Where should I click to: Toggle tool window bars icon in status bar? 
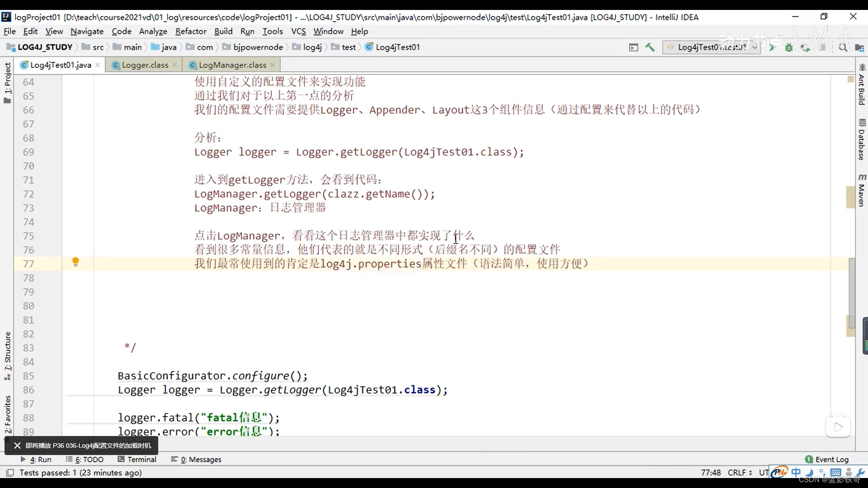(x=9, y=473)
